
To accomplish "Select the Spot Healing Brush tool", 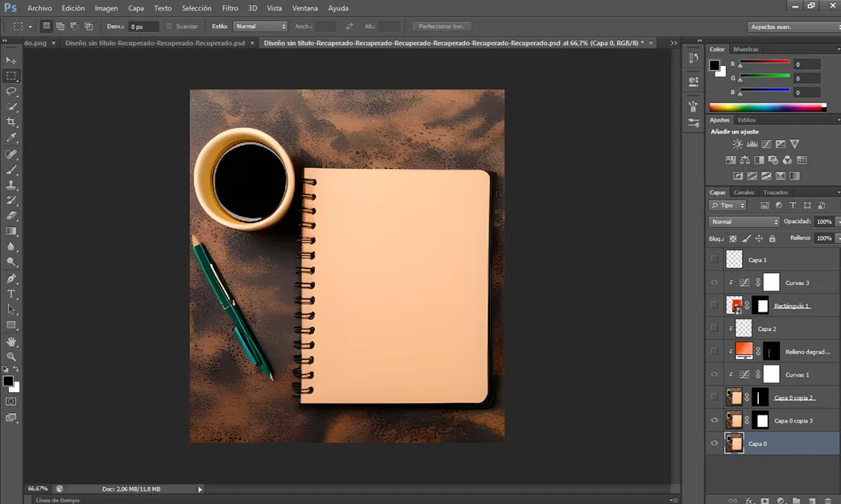I will click(11, 155).
